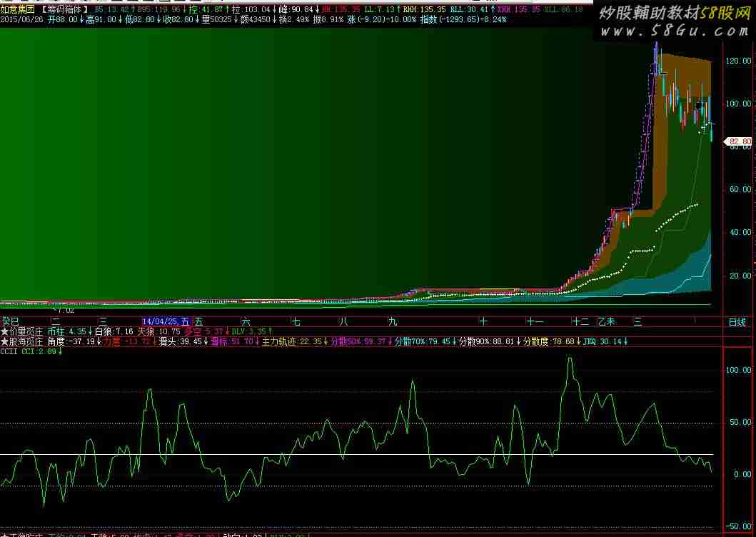
Task: Click the 换2.49% turnover value
Action: (294, 20)
